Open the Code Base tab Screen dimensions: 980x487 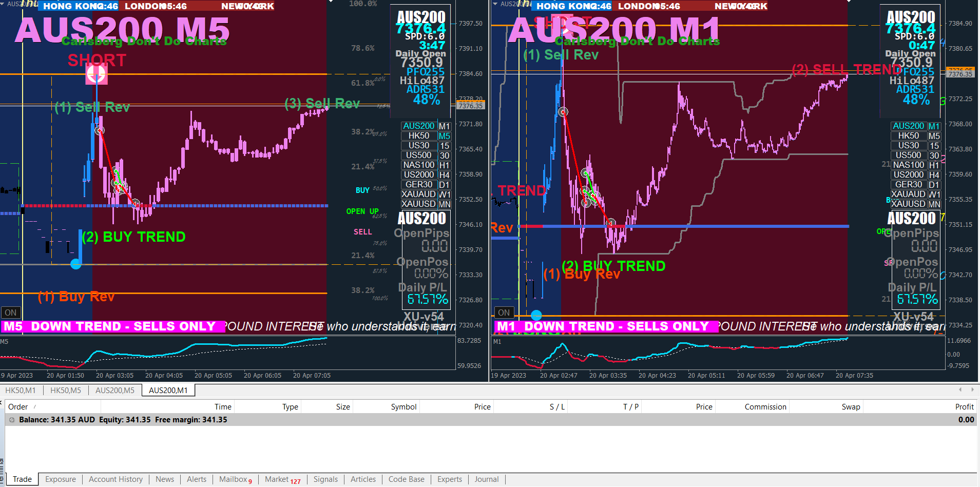click(407, 479)
